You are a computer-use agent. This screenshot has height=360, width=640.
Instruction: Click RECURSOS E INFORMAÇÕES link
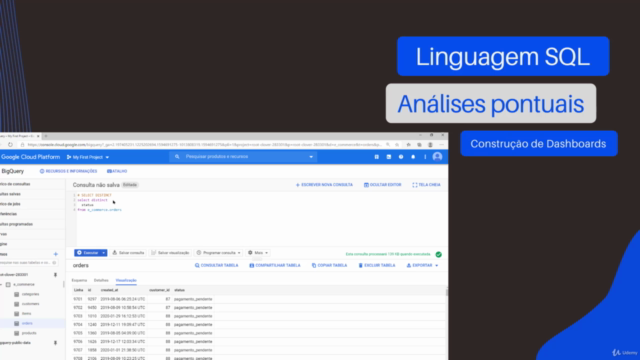tap(68, 171)
